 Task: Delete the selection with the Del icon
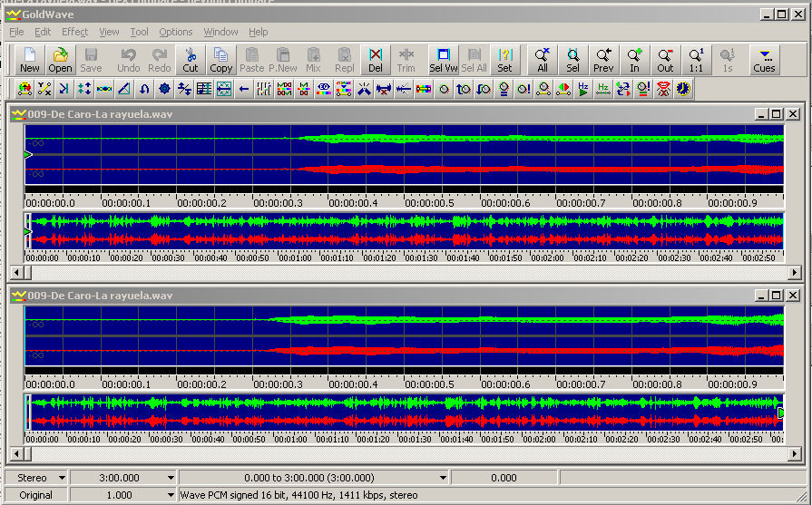point(376,60)
